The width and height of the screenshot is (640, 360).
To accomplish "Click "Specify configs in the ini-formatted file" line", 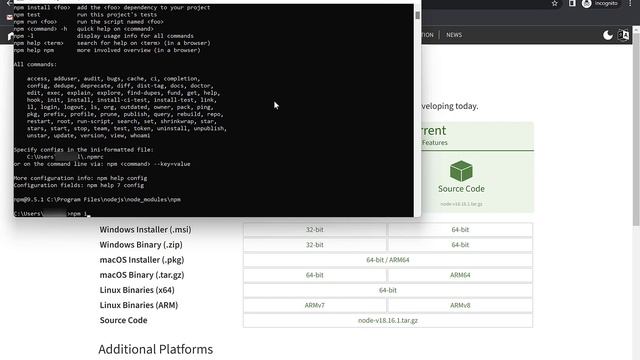I will click(84, 150).
